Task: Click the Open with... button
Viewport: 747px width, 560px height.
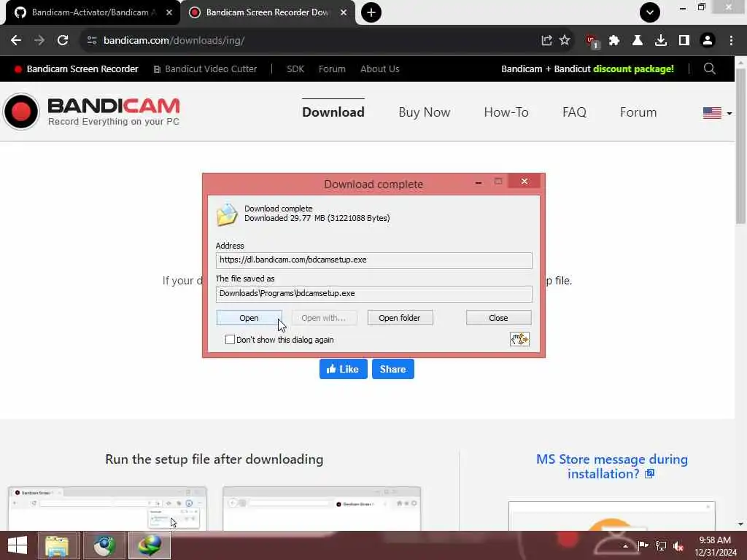Action: click(x=324, y=318)
